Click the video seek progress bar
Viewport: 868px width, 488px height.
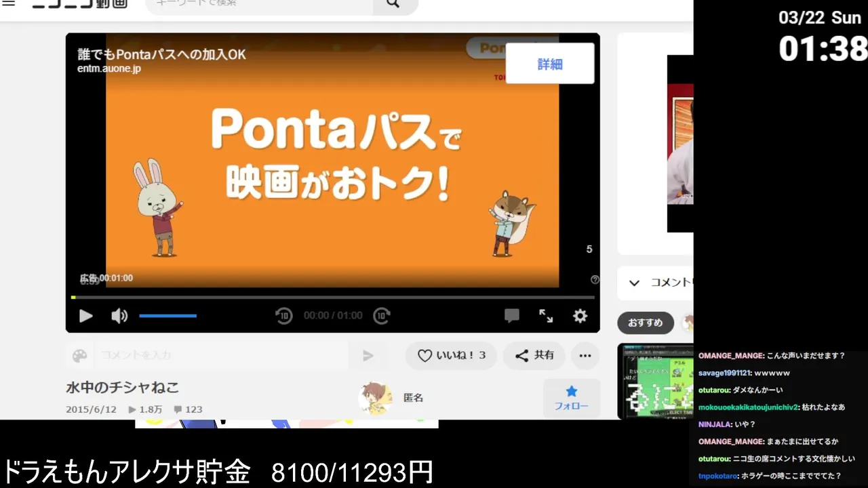[333, 297]
